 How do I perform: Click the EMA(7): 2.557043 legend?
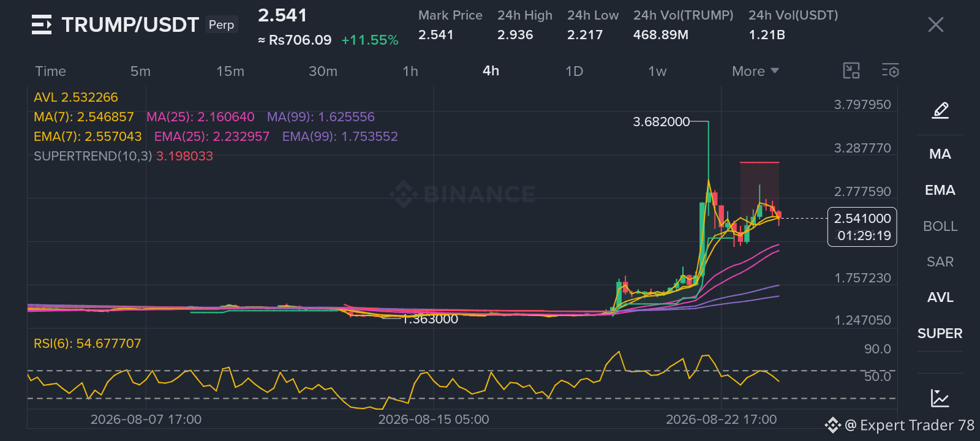88,137
